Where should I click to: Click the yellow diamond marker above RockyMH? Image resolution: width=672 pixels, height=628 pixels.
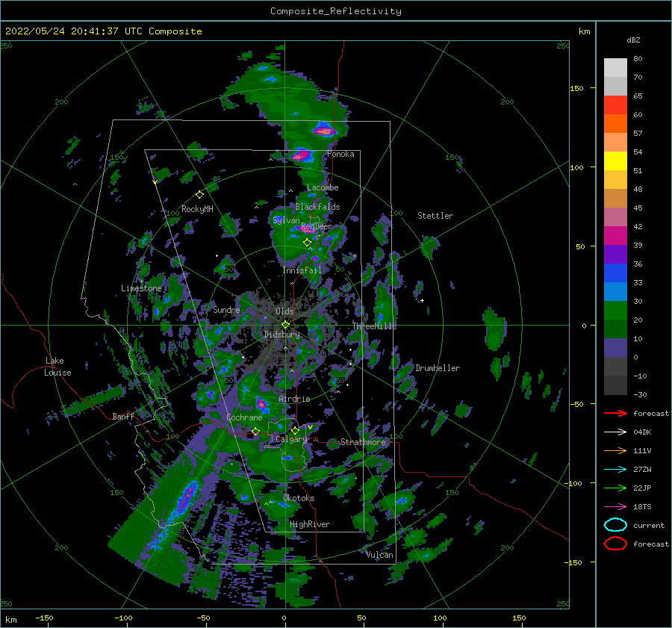[199, 195]
